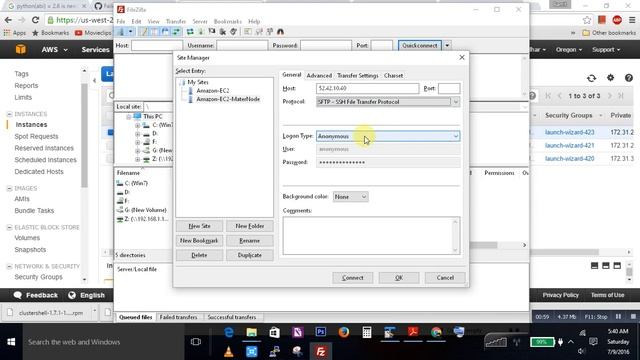Click Chrome bookmark star icon
The width and height of the screenshot is (640, 360).
[x=587, y=20]
